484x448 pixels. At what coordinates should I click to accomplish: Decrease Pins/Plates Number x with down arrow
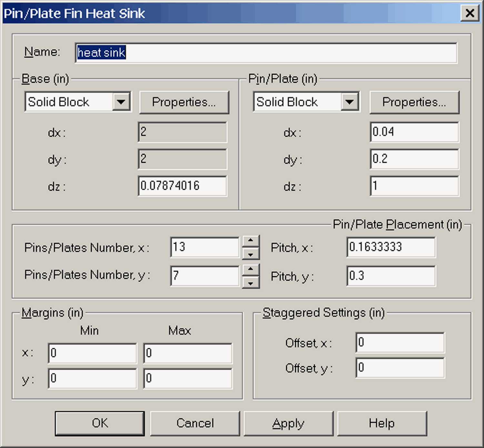(251, 254)
